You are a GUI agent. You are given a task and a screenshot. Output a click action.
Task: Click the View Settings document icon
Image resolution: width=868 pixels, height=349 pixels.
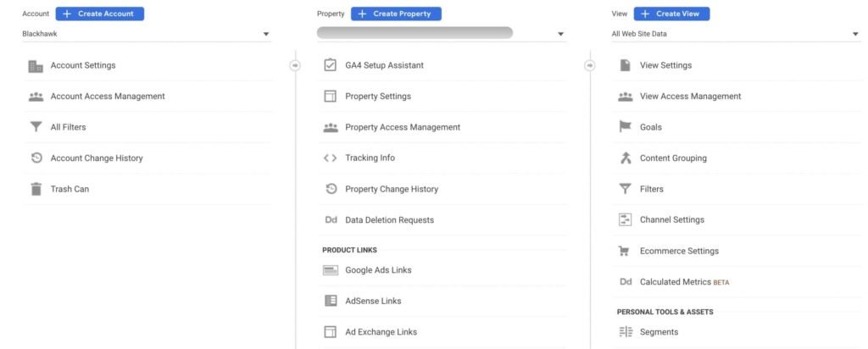[625, 65]
